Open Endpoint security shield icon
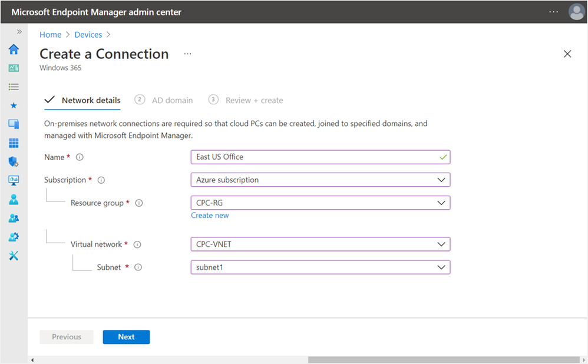588x364 pixels. click(x=14, y=161)
